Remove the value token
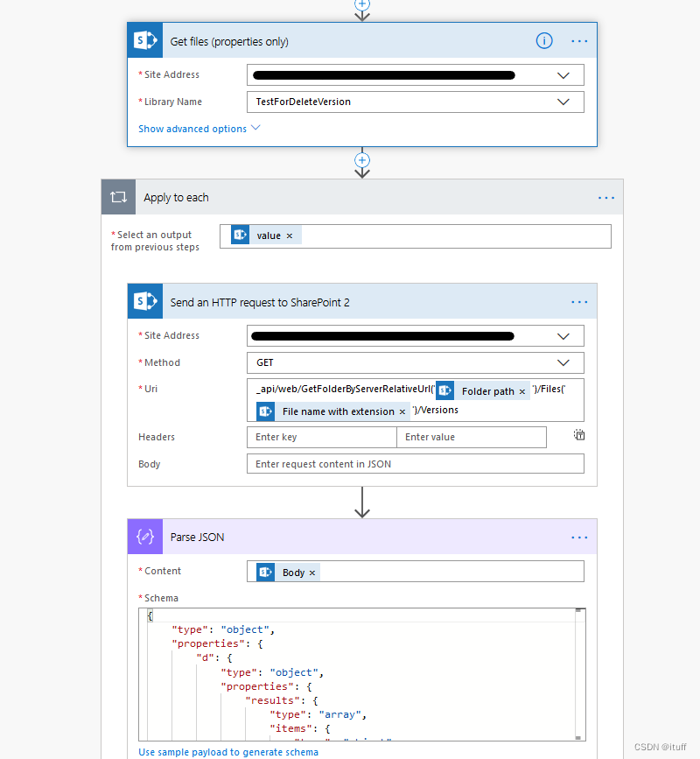This screenshot has width=700, height=759. [x=290, y=235]
